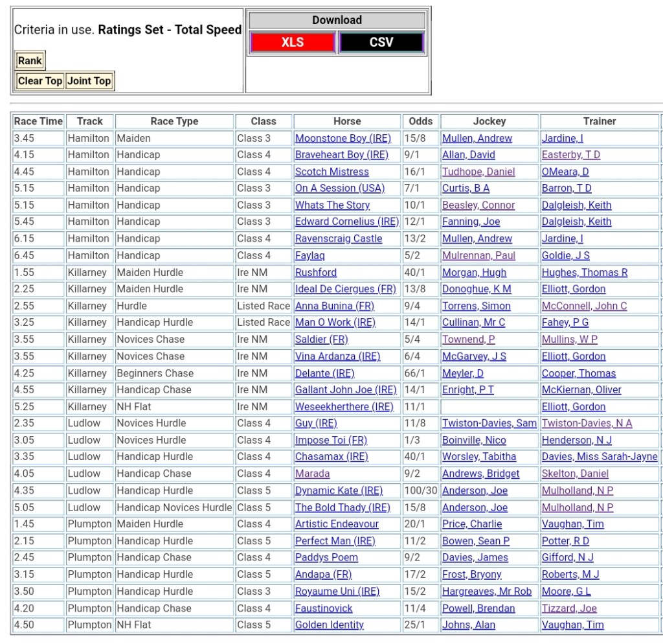Open trainer Mullins, W P page
Screen dimensions: 663x644
click(570, 339)
